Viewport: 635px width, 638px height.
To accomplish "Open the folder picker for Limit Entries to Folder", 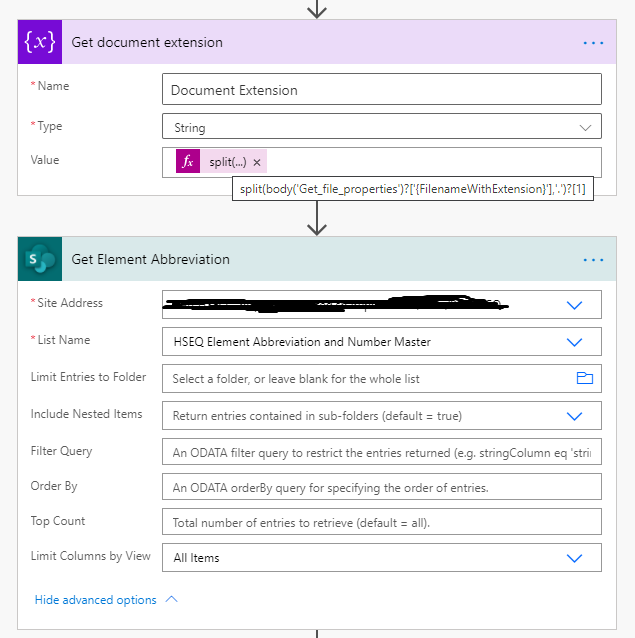I will [x=585, y=378].
